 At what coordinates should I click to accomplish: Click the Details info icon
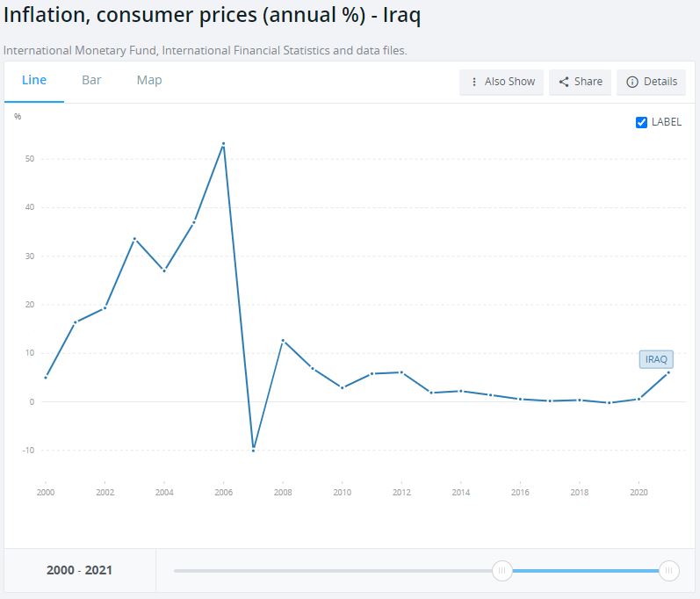(631, 82)
